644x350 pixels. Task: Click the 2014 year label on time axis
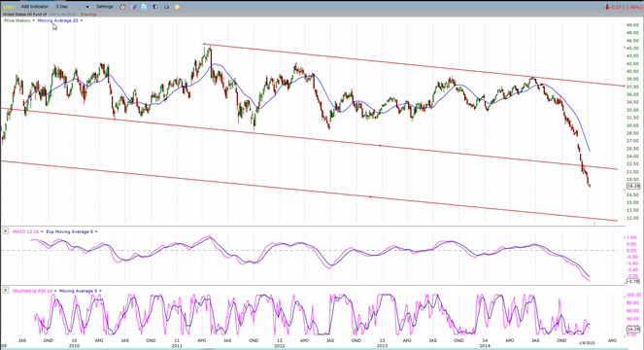485,346
